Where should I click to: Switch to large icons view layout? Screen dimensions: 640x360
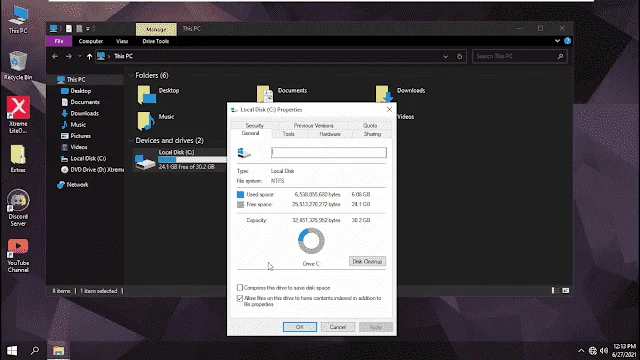point(565,291)
